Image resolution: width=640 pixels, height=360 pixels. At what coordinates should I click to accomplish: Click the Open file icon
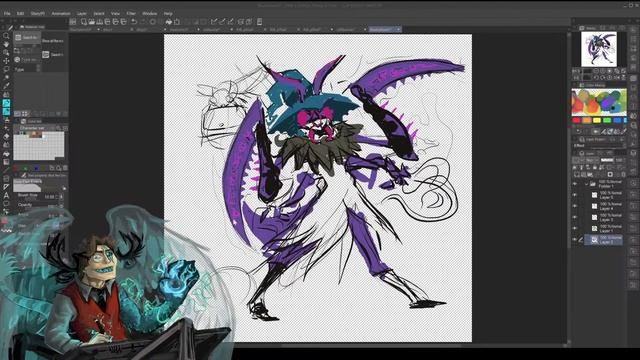click(91, 22)
